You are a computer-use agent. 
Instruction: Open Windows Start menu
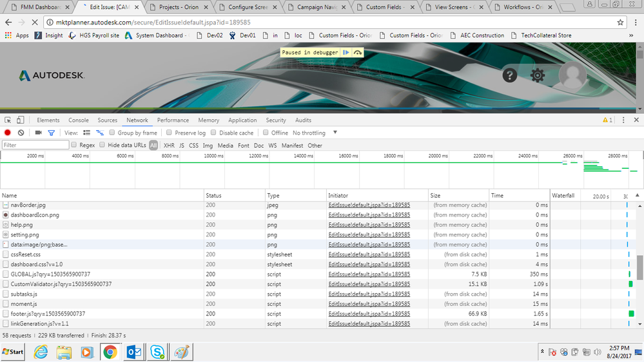pos(13,352)
